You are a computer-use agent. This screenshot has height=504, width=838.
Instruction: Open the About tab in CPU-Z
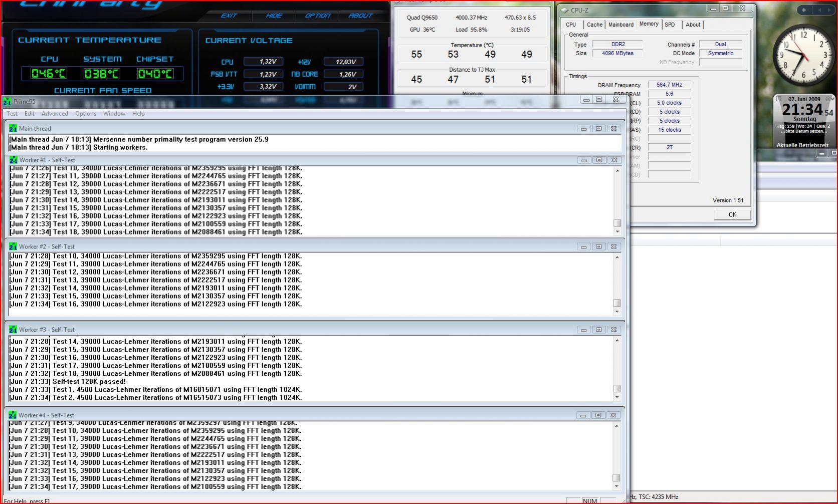click(x=693, y=25)
